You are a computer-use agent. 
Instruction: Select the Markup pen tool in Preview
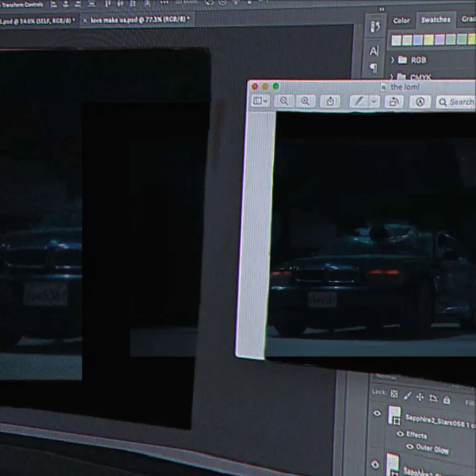click(358, 101)
